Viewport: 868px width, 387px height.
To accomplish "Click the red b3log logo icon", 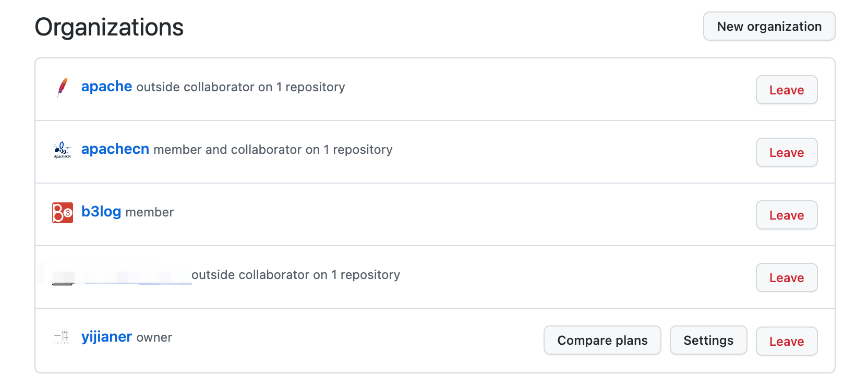I will 62,212.
